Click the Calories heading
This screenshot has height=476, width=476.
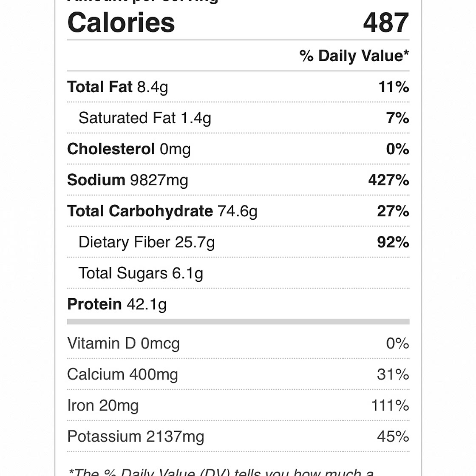click(121, 23)
